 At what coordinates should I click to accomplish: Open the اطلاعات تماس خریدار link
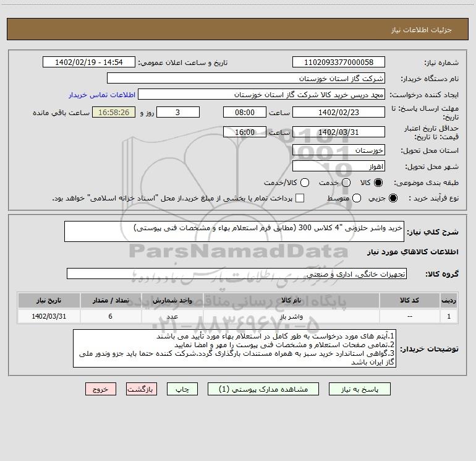click(x=102, y=95)
